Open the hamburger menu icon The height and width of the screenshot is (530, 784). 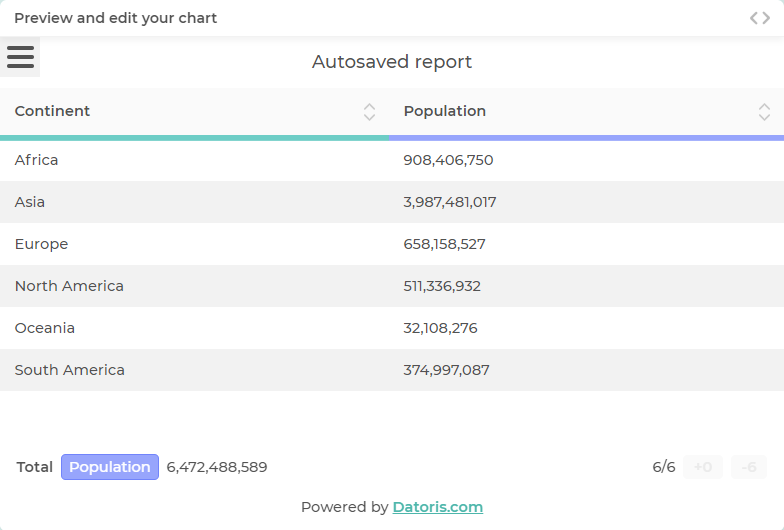(x=20, y=57)
